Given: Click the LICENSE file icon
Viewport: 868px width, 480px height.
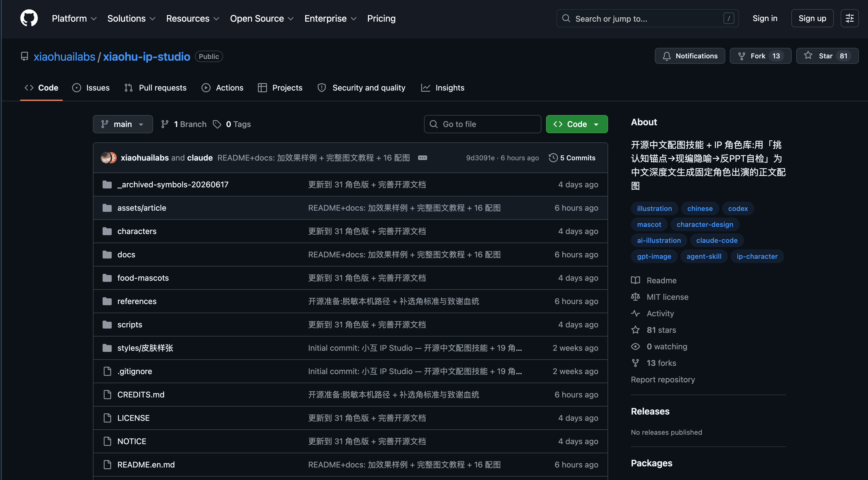Looking at the screenshot, I should coord(107,418).
